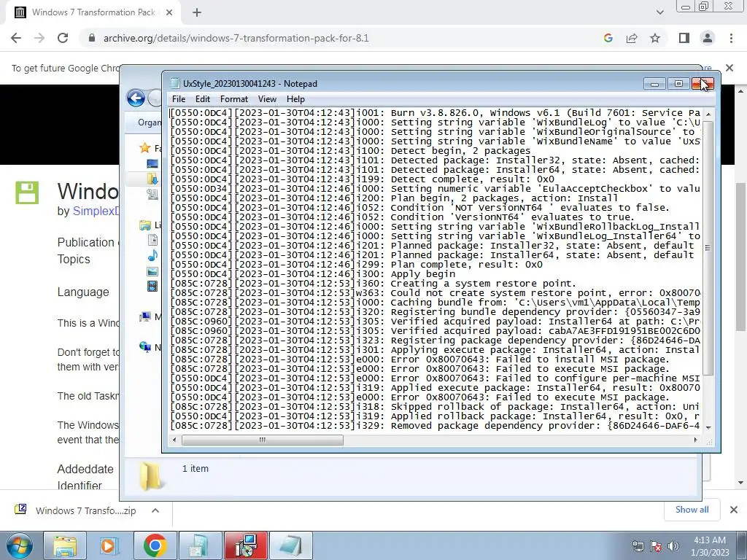Select Videos library icon in Explorer

(x=152, y=286)
